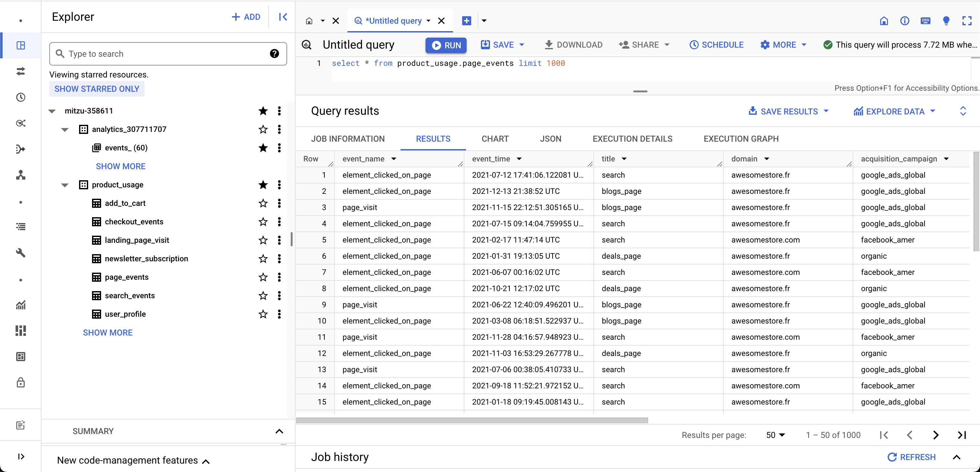Image resolution: width=980 pixels, height=472 pixels.
Task: Open scheduled queries clock icon in sidebar
Action: 20,97
